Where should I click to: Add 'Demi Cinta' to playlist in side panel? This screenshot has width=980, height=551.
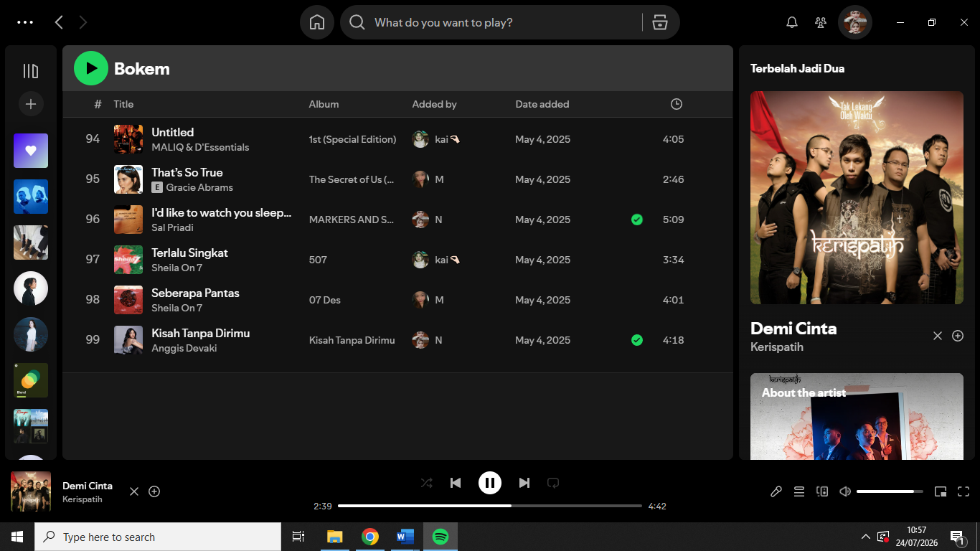pyautogui.click(x=957, y=336)
